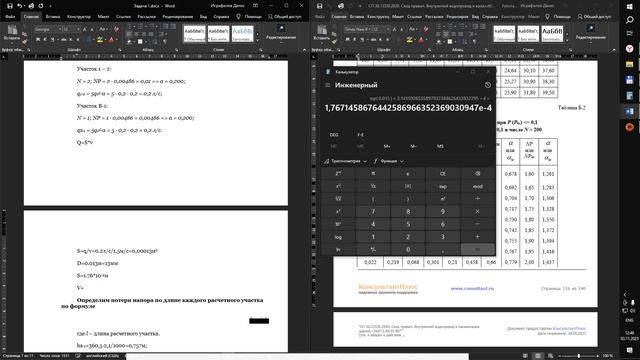The width and height of the screenshot is (640, 360).
Task: Pick red font color in left Word
Action: coord(111,40)
